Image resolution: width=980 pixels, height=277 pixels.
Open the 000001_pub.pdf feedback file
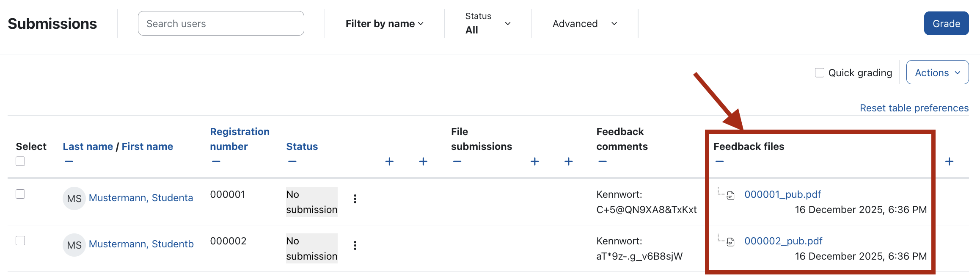(x=782, y=194)
